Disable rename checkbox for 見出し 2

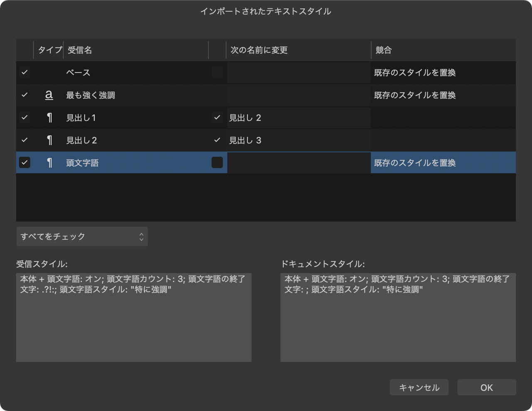coord(217,118)
